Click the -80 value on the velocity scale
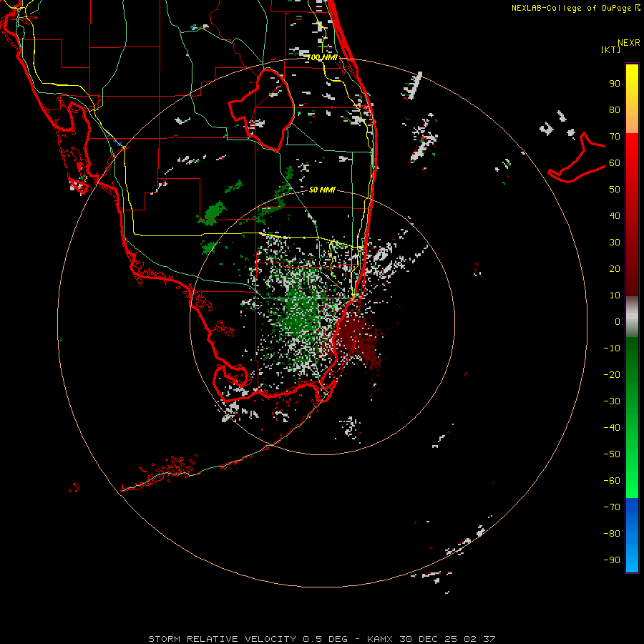Screen dimensions: 644x644 [612, 534]
